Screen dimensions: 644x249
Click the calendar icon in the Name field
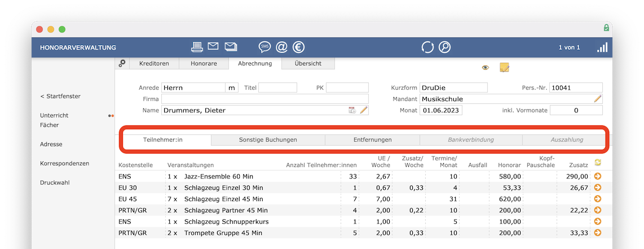coord(352,110)
